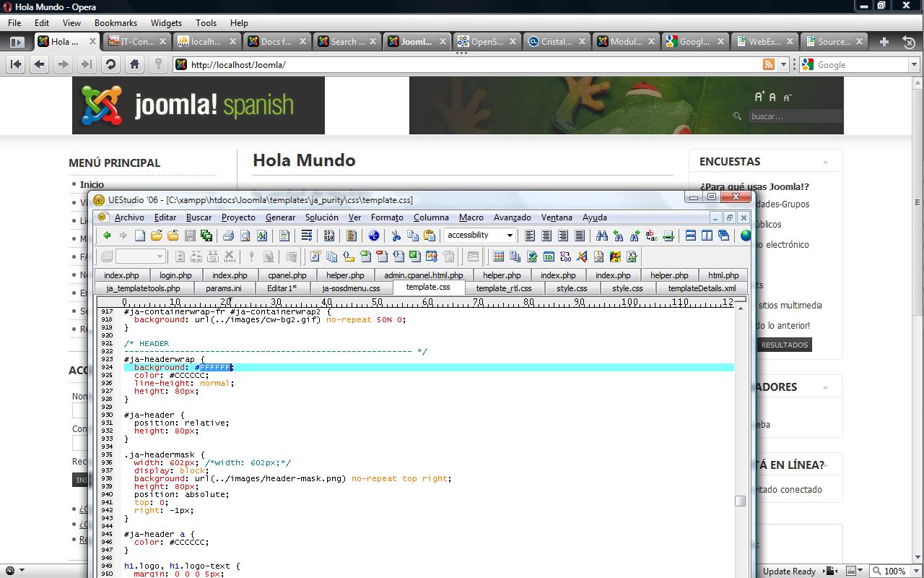This screenshot has height=578, width=924.
Task: Toggle word wrap in UEStudio toolbar
Action: (x=307, y=236)
